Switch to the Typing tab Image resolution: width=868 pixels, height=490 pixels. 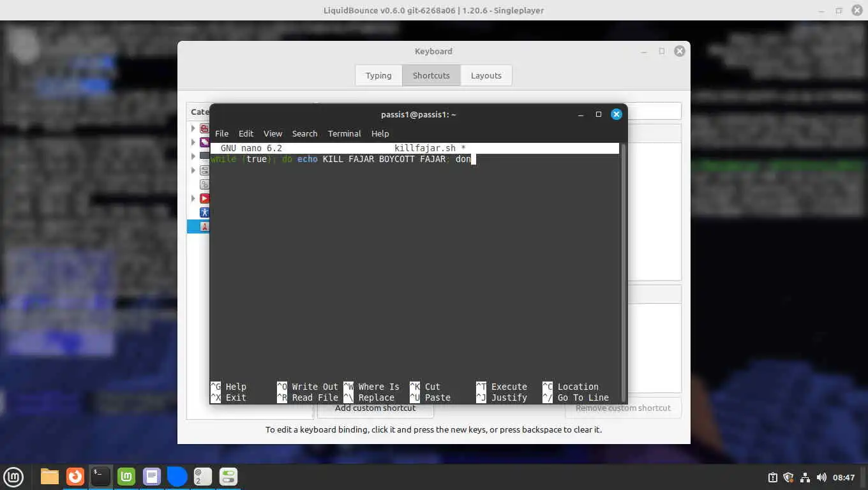378,75
